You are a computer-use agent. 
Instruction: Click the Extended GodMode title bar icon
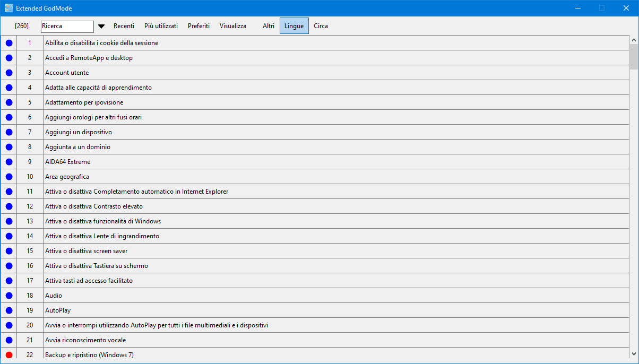point(9,8)
